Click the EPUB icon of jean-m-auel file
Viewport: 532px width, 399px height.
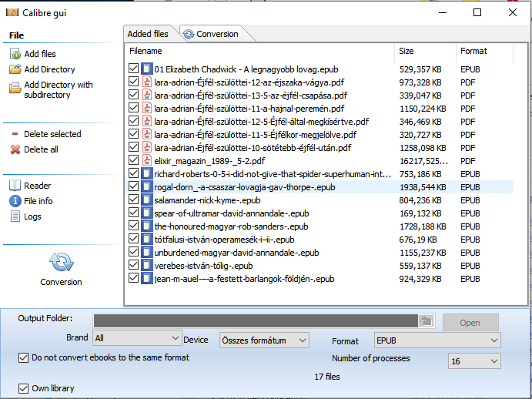click(146, 278)
